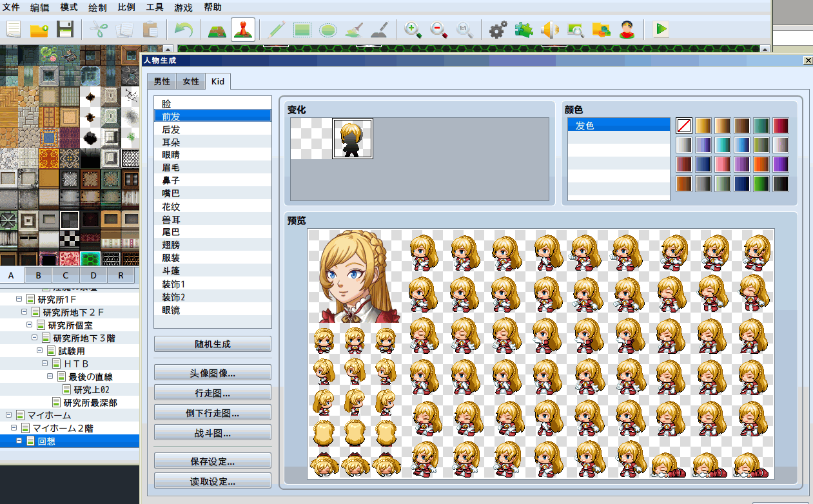The width and height of the screenshot is (813, 504).
Task: Start playtest with the green play icon
Action: coord(661,30)
